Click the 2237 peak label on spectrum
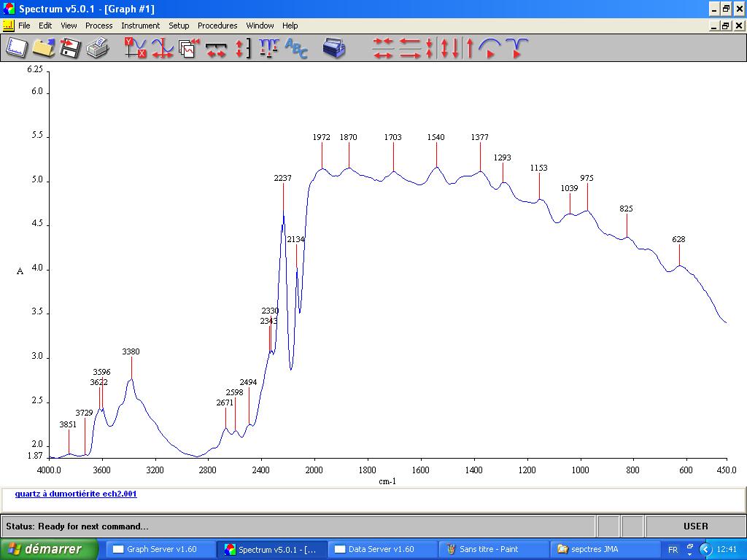 pyautogui.click(x=282, y=178)
